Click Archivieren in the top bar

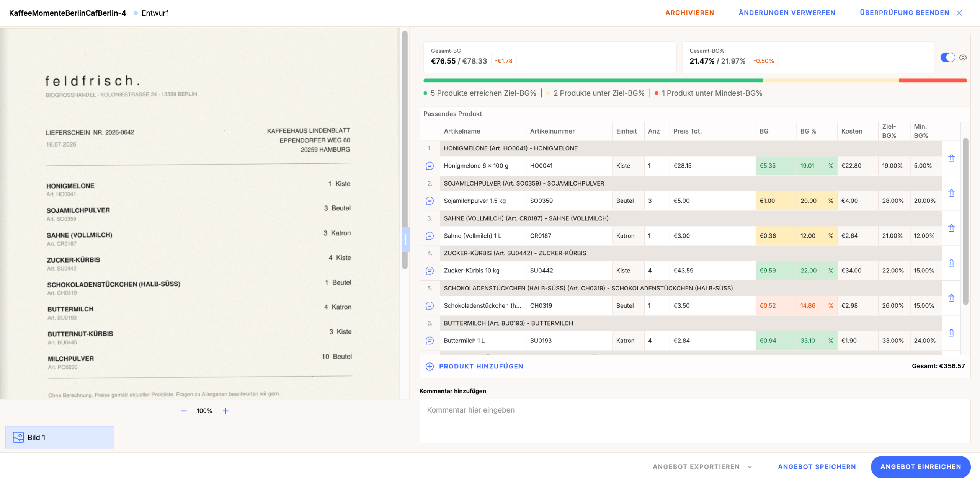click(689, 13)
